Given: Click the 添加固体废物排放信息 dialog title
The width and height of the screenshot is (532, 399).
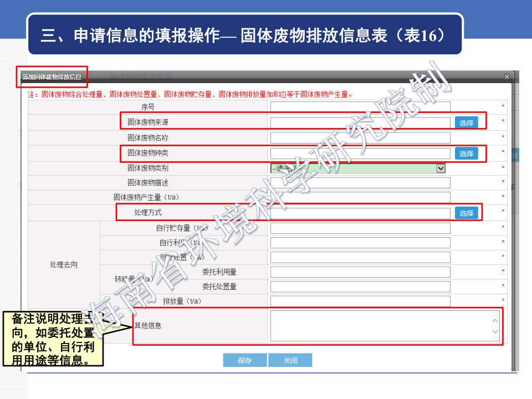Looking at the screenshot, I should (52, 77).
